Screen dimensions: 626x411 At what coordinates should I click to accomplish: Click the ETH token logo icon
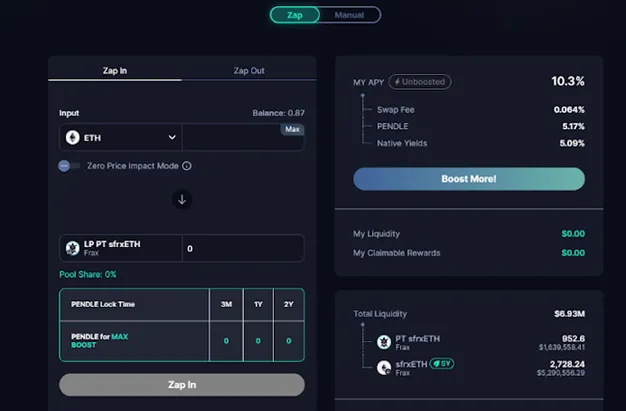point(73,137)
